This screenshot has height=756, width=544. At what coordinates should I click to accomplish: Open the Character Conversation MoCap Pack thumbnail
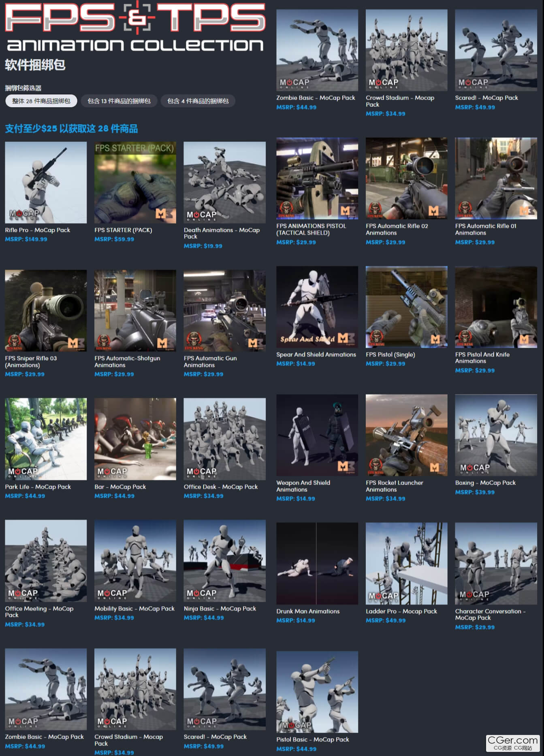(496, 563)
